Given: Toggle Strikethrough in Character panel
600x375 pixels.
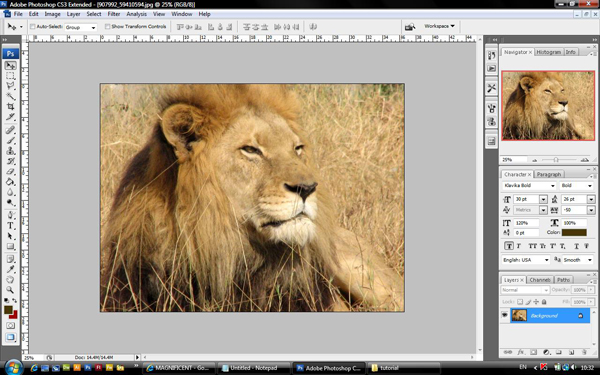Looking at the screenshot, I should [x=586, y=246].
